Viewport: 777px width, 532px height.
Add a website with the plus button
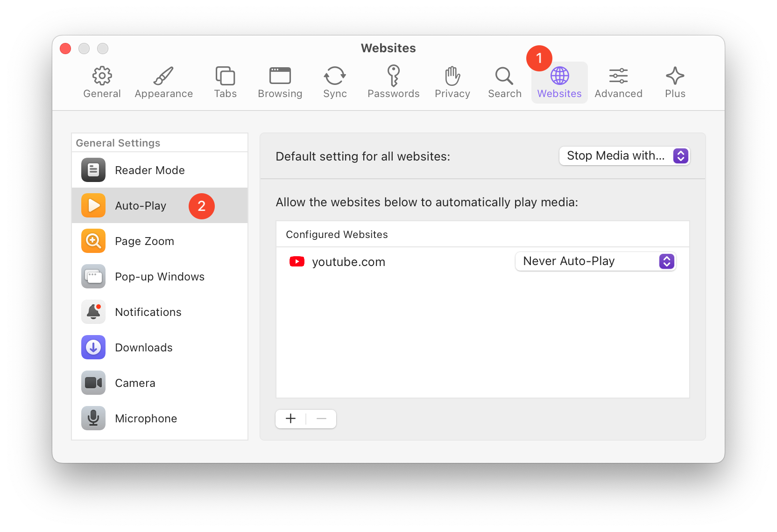click(290, 419)
